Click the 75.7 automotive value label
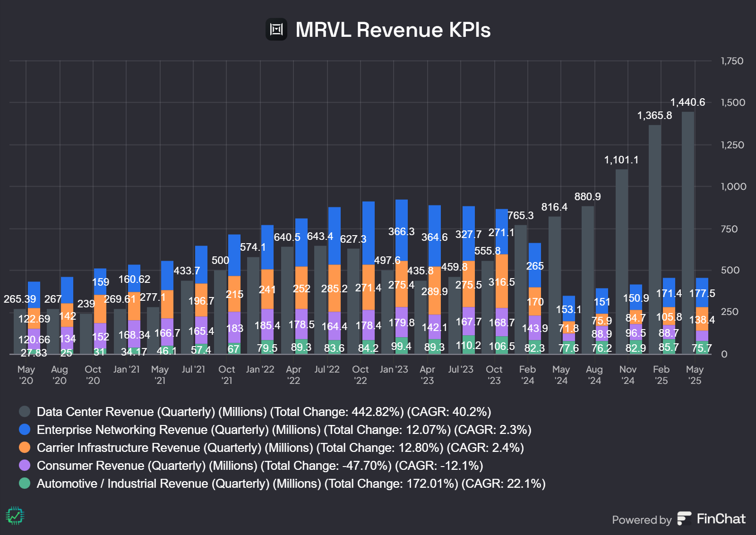The height and width of the screenshot is (535, 756). (x=702, y=348)
